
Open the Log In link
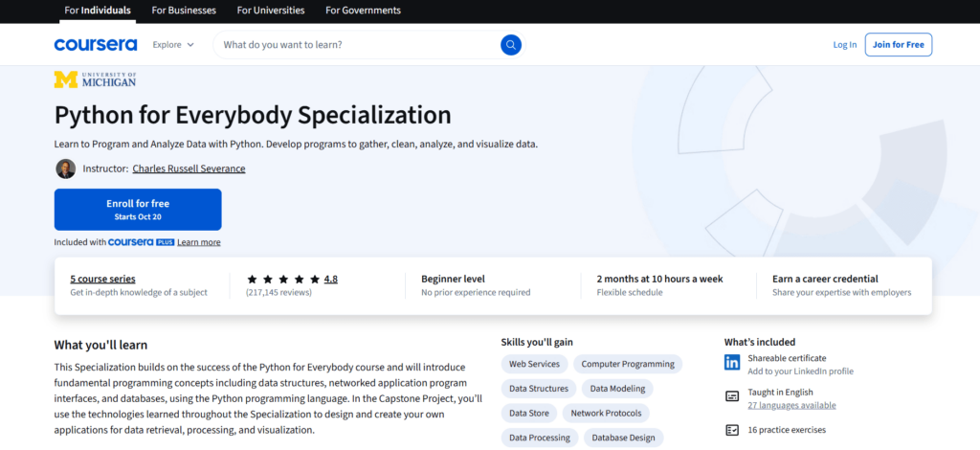845,45
